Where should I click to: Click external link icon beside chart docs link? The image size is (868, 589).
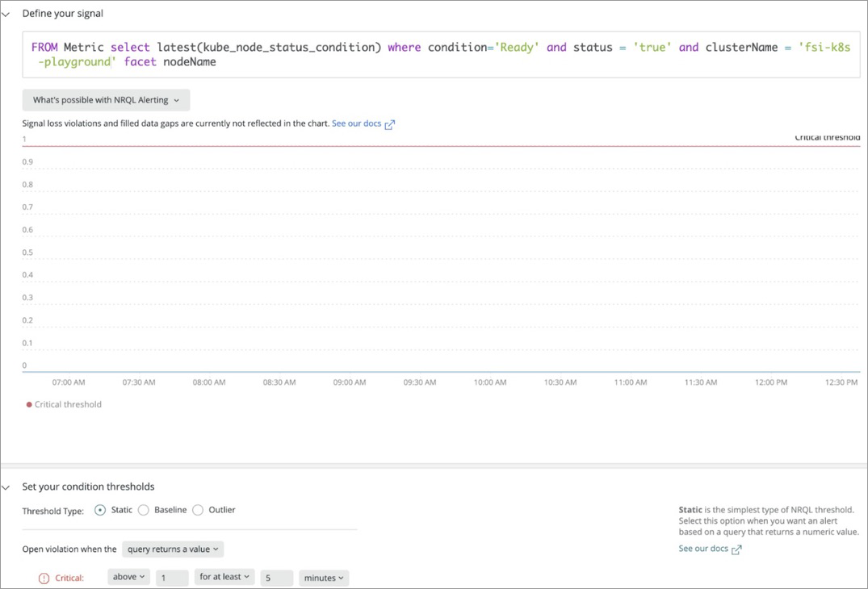[x=390, y=124]
